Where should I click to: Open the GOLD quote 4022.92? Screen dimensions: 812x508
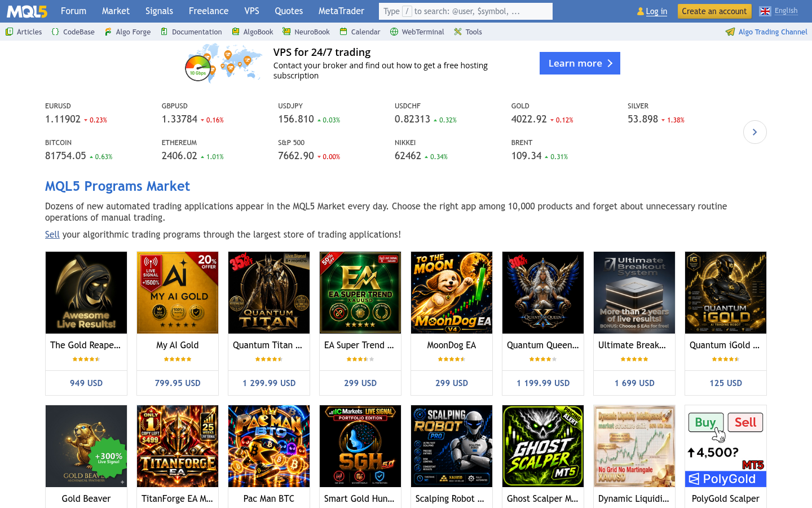[529, 119]
